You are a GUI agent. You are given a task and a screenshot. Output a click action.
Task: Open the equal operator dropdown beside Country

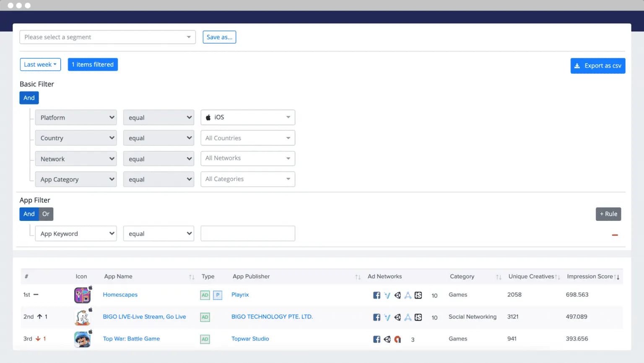point(158,138)
